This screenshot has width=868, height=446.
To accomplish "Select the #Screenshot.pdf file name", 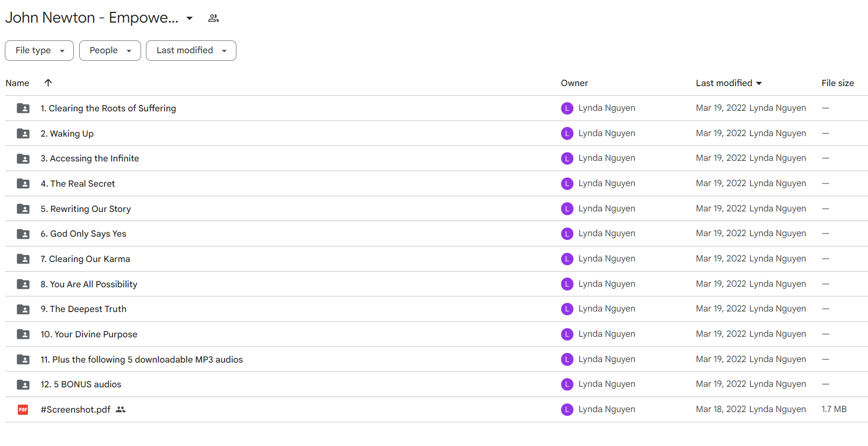I will (75, 409).
